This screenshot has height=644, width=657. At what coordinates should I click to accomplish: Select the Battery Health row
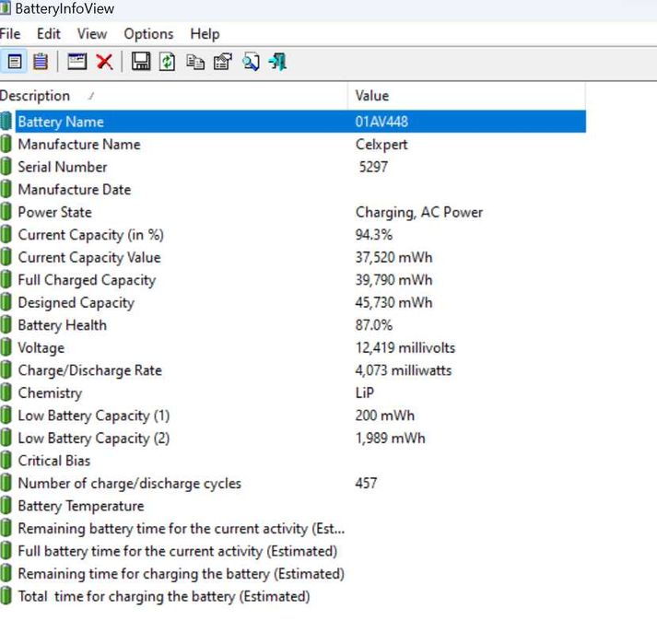click(293, 325)
